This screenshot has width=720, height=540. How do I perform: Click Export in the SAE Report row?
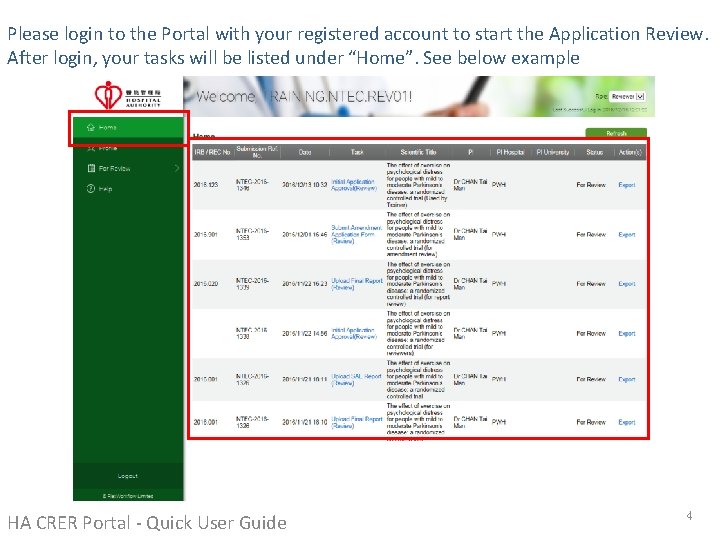coord(627,379)
